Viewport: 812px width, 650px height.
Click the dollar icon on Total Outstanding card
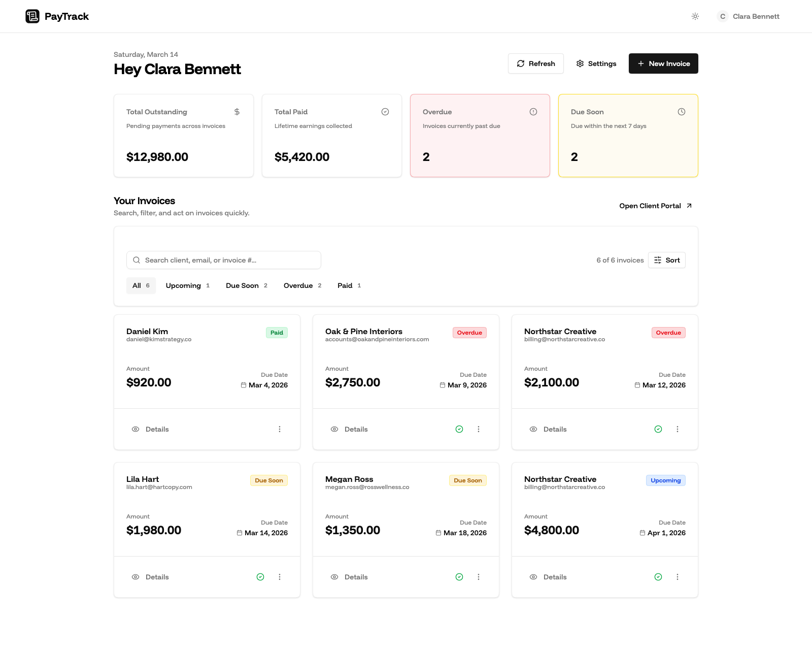[x=236, y=111]
